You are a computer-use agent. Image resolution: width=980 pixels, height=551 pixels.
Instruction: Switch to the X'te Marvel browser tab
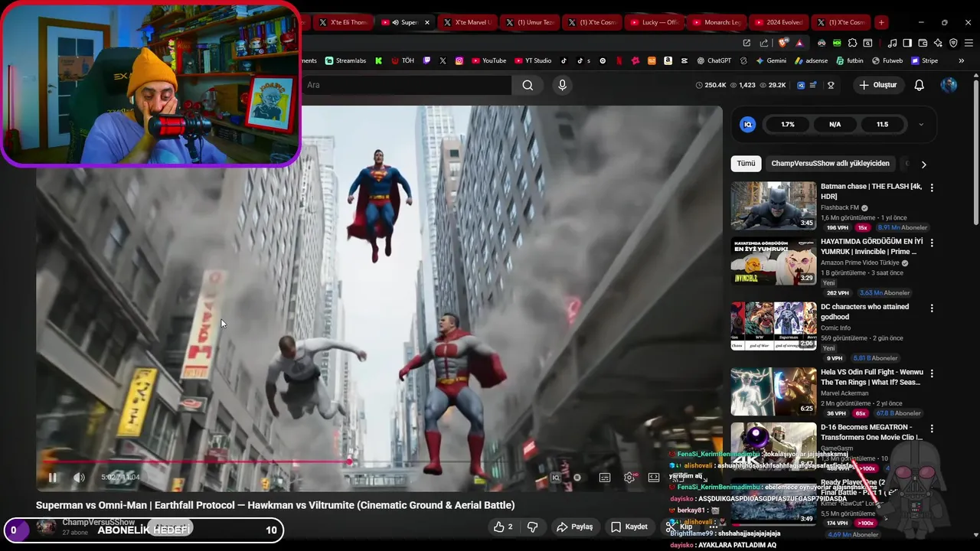(x=467, y=22)
